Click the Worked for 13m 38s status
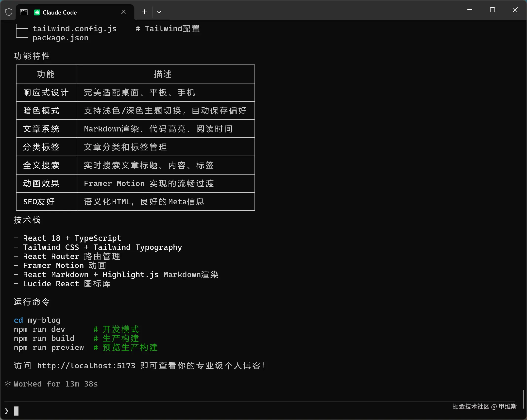Image resolution: width=527 pixels, height=420 pixels. point(56,384)
